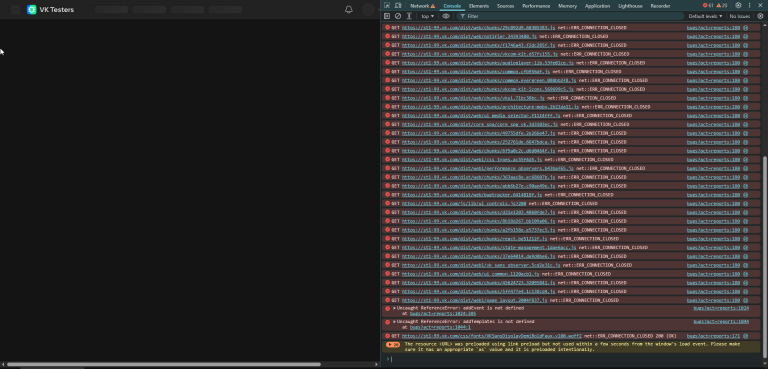Click the VK Testers header title

point(57,9)
